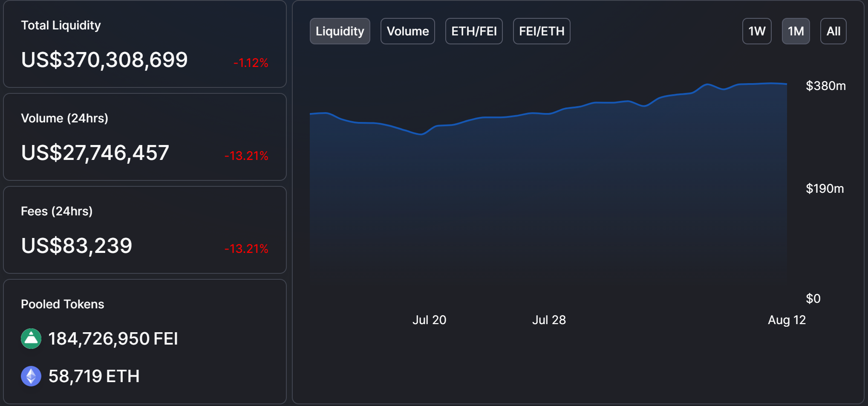Set chart range to 1W

[x=757, y=31]
